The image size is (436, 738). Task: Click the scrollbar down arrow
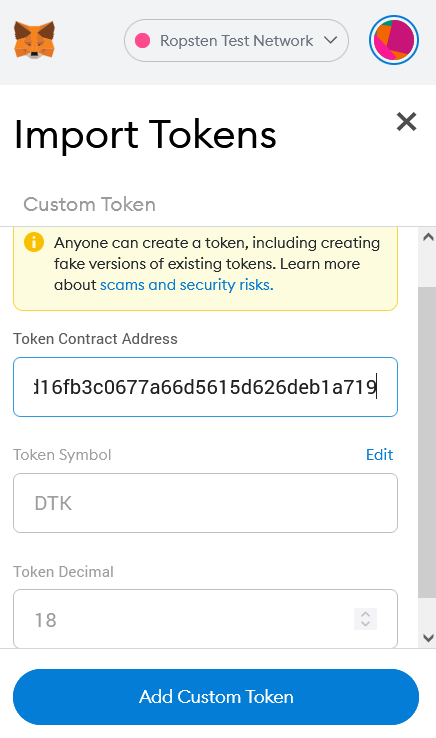click(428, 638)
